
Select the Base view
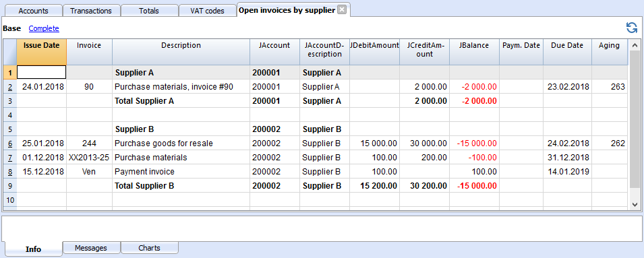click(x=12, y=29)
